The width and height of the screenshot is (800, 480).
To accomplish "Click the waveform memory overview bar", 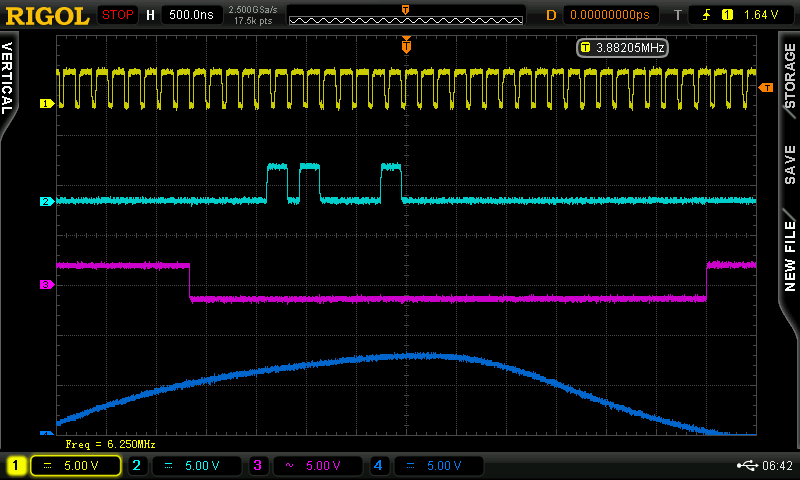I will [406, 20].
